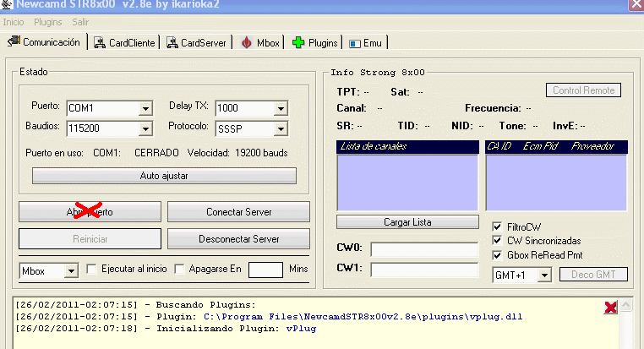Expand the Delay TX 1000 dropdown

coord(281,108)
